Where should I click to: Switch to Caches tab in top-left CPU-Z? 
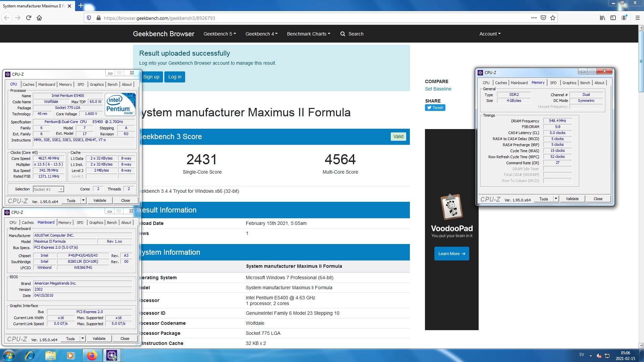pos(28,84)
